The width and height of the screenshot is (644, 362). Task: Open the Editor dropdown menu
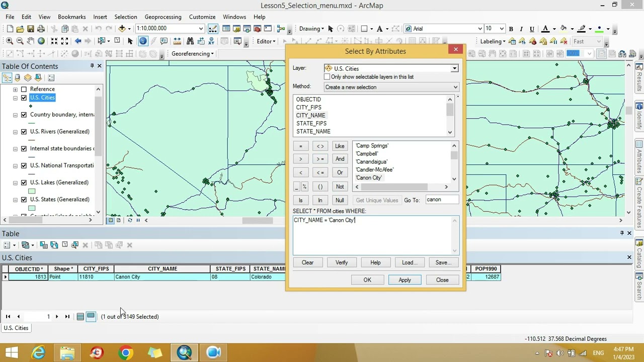[x=267, y=41]
